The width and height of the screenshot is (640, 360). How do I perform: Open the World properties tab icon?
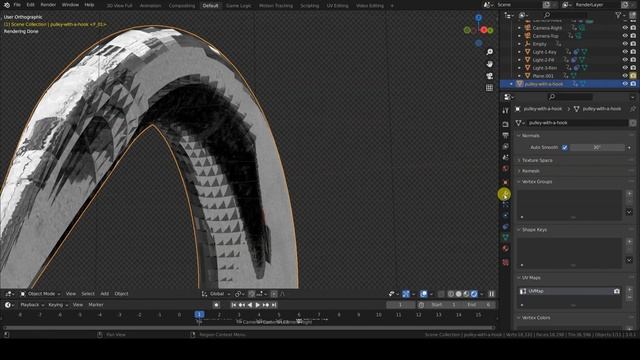(x=505, y=168)
